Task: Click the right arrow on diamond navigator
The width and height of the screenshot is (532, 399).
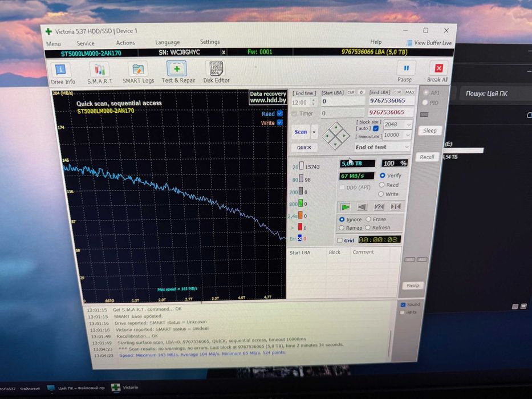Action: click(x=344, y=136)
